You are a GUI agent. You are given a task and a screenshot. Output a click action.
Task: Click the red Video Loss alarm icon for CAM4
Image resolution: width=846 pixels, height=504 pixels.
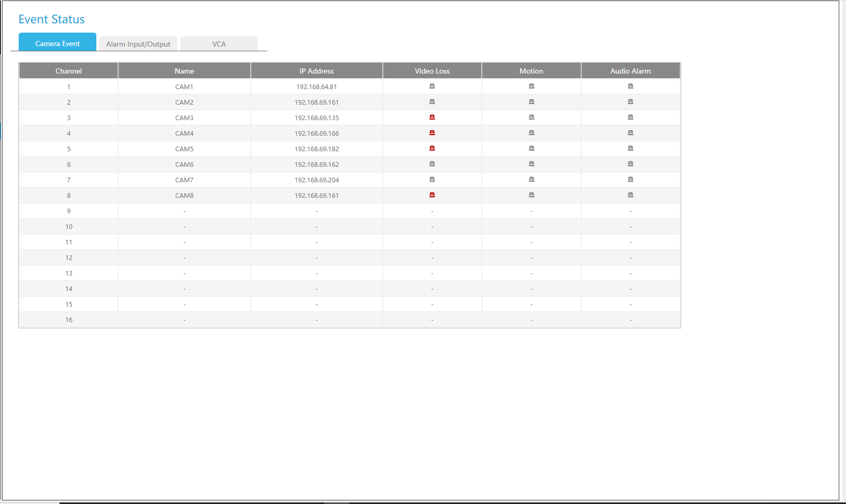coord(432,133)
